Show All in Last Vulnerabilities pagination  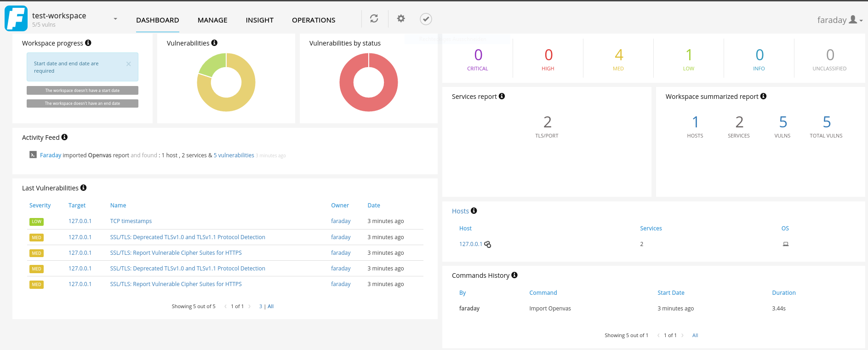(x=271, y=306)
